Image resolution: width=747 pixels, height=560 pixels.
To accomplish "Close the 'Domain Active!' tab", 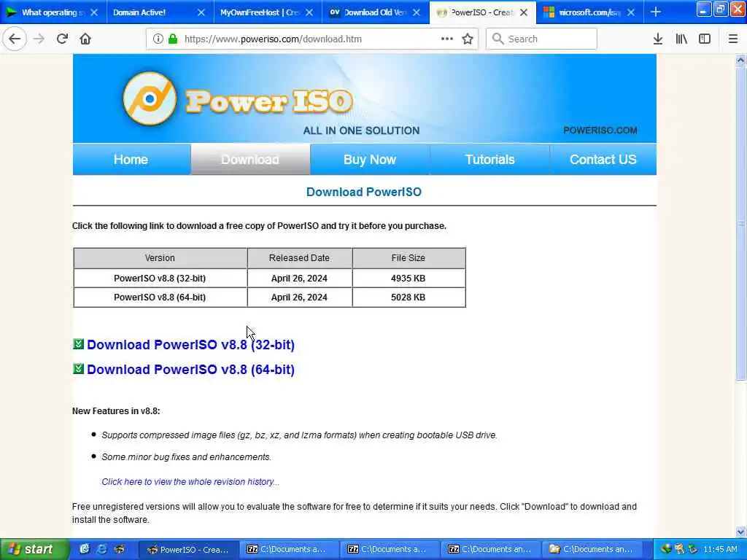I will pos(201,12).
